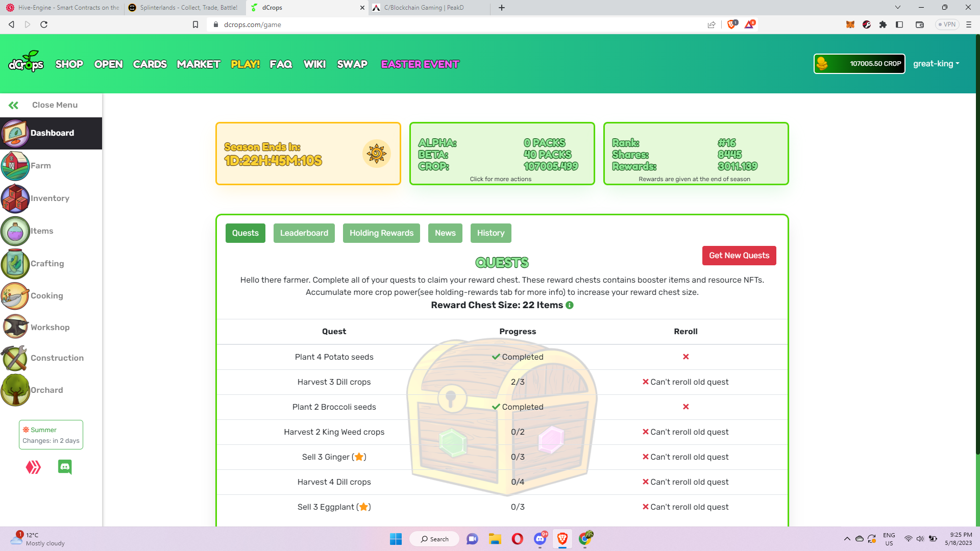
Task: Open taskbar Search box
Action: 434,539
